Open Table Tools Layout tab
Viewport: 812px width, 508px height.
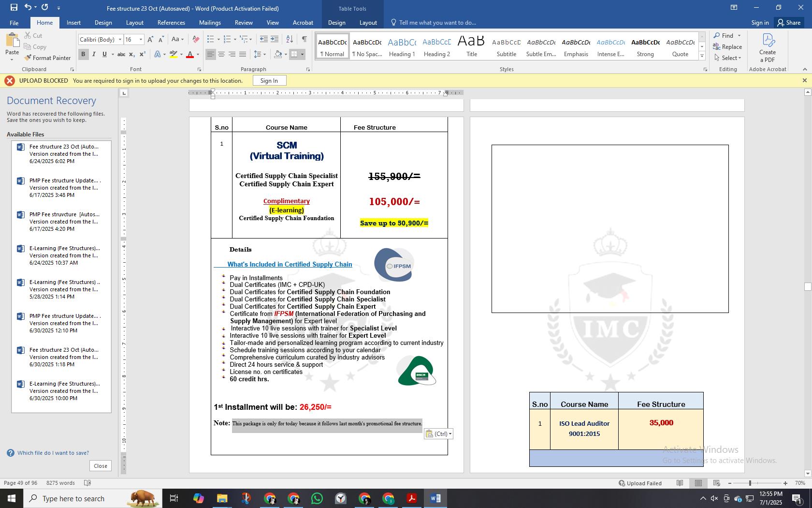(368, 23)
